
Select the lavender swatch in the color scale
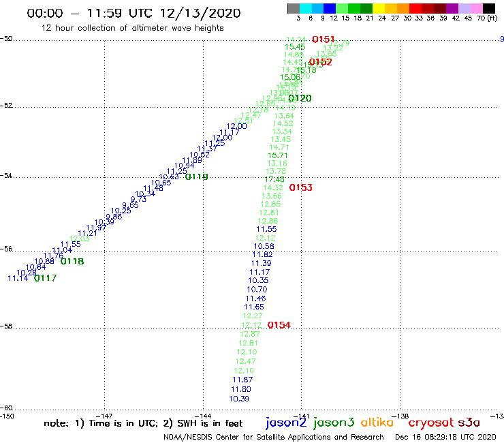pos(464,8)
